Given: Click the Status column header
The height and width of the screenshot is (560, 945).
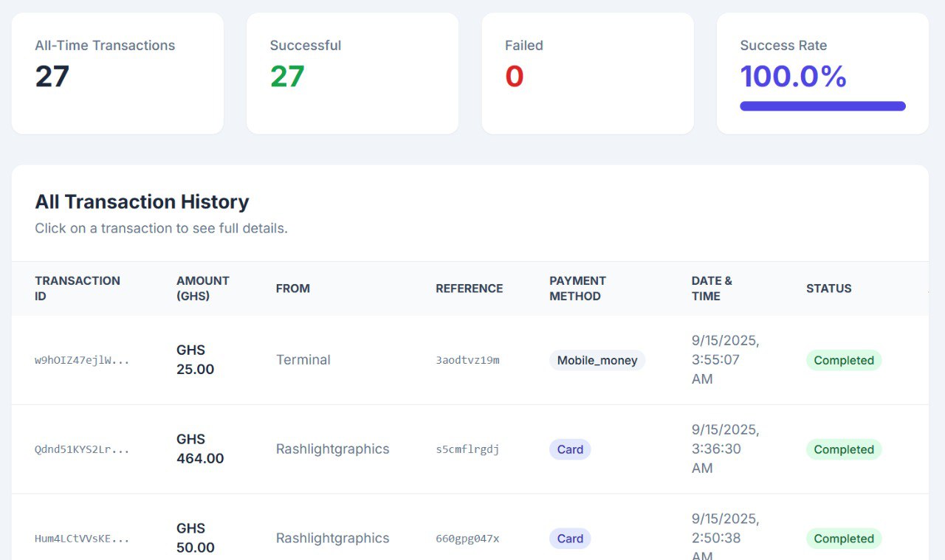Looking at the screenshot, I should [x=828, y=288].
